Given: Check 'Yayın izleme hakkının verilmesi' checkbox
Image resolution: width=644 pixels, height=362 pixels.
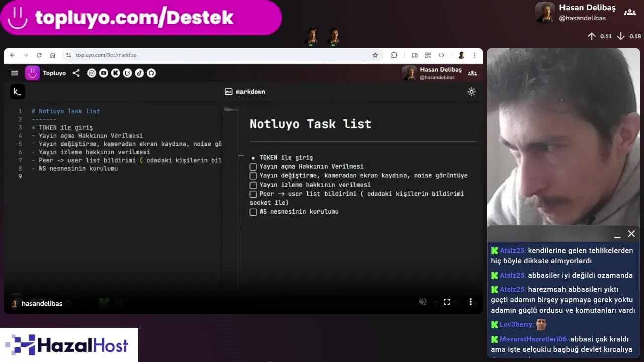Looking at the screenshot, I should [253, 185].
